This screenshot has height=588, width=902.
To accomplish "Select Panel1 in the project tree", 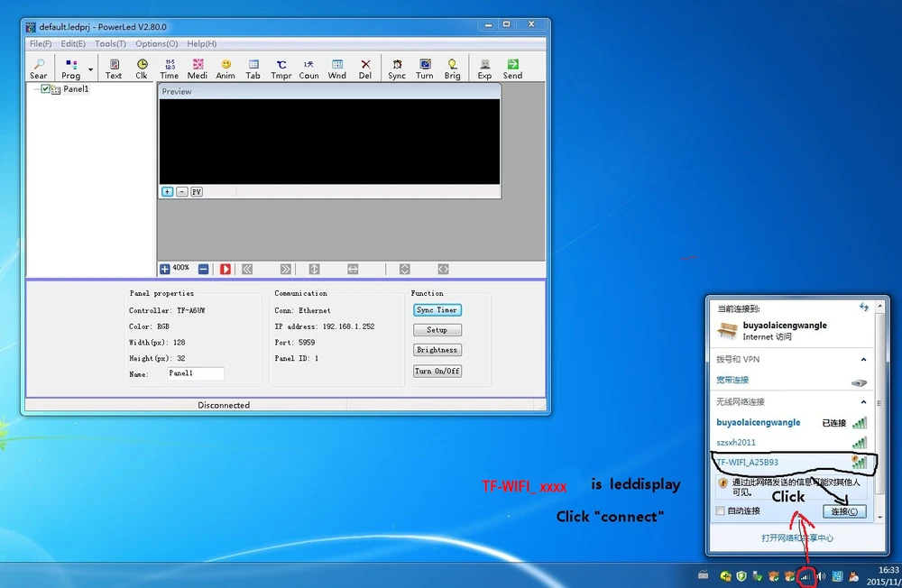I will (x=76, y=88).
